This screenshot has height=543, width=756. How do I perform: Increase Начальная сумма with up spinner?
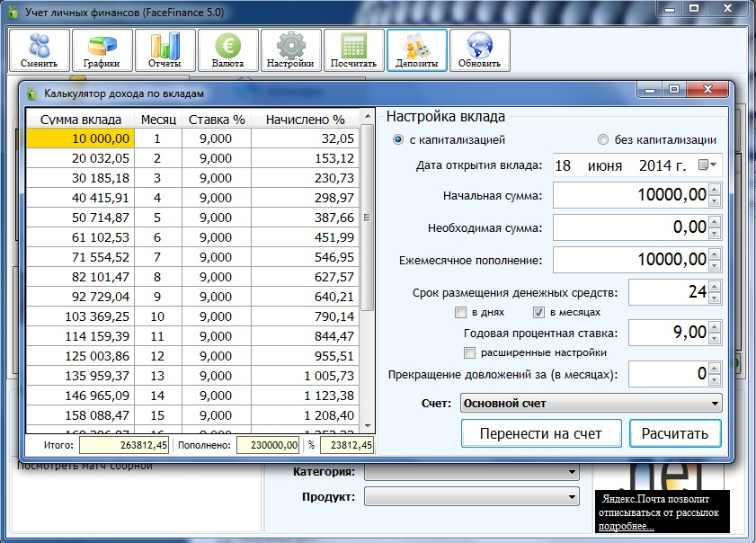(x=715, y=189)
